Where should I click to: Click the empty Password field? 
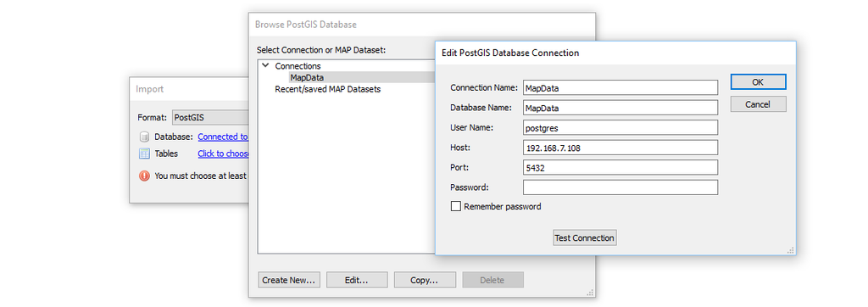point(620,187)
